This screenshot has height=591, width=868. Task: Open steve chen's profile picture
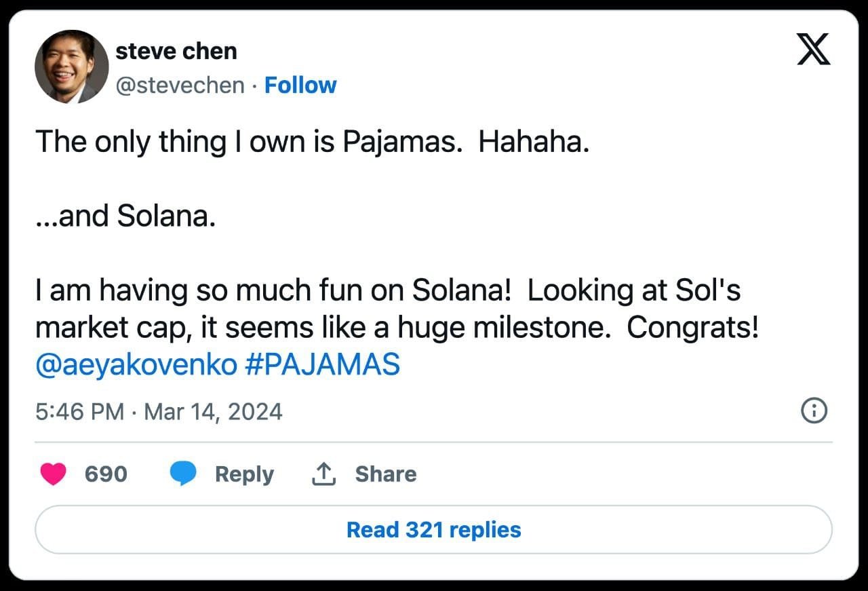71,66
